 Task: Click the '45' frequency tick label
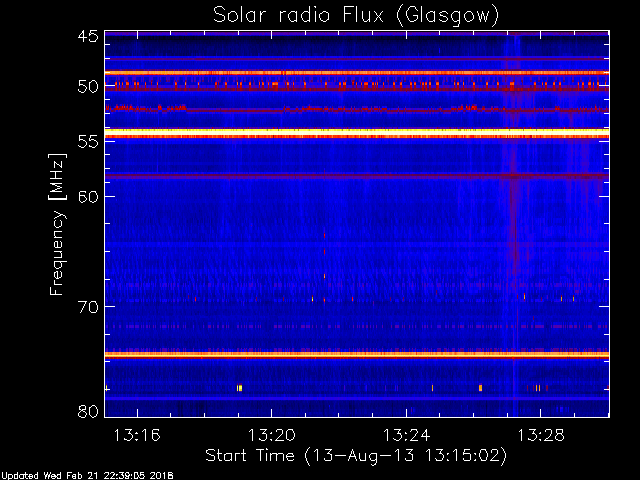[88, 36]
